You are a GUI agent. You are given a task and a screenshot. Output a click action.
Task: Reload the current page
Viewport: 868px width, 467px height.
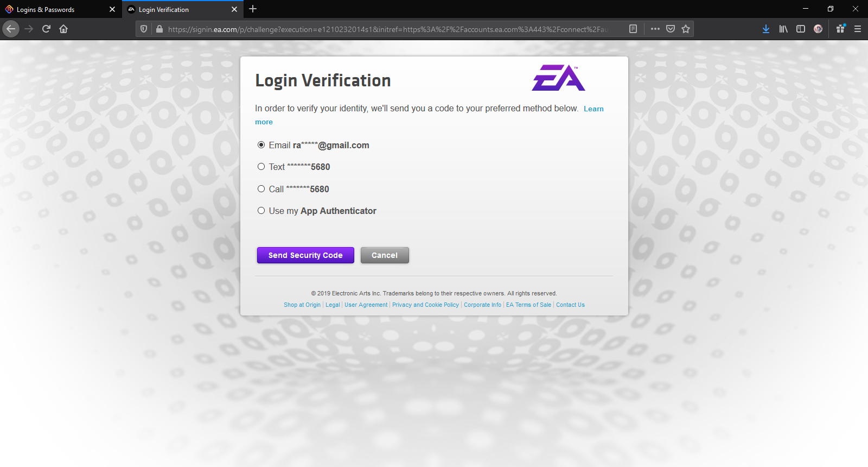tap(46, 29)
